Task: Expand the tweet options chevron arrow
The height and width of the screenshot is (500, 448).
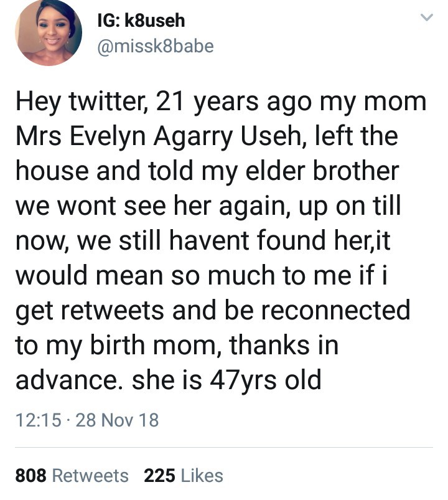Action: point(426,19)
